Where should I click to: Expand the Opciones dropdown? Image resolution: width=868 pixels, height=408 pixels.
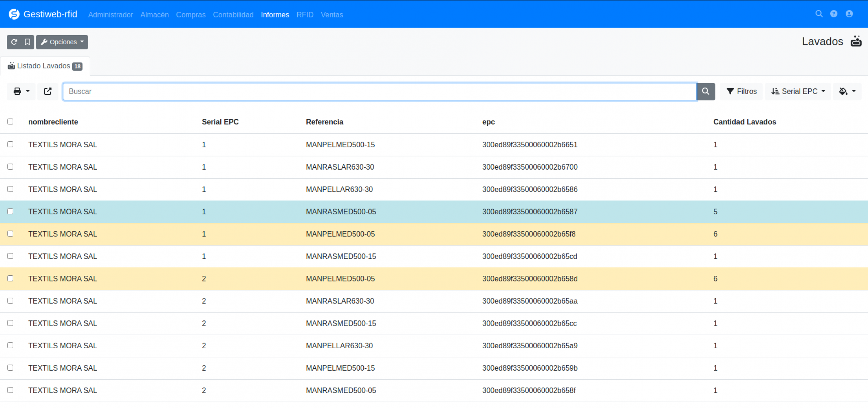62,42
